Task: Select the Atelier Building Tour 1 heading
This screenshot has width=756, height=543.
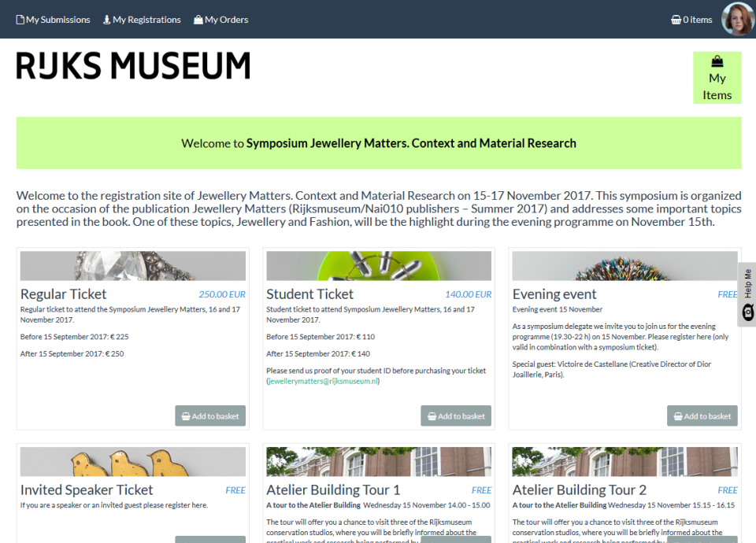Action: pos(333,489)
